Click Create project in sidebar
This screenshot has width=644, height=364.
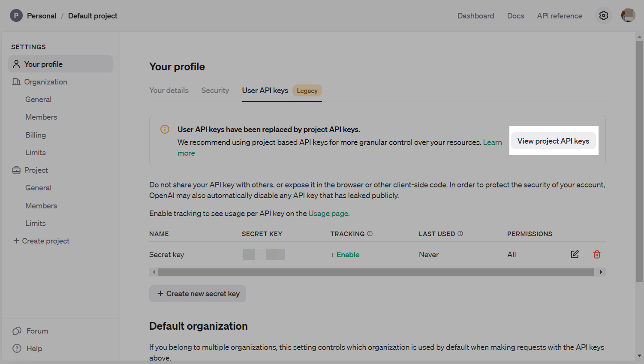[41, 241]
